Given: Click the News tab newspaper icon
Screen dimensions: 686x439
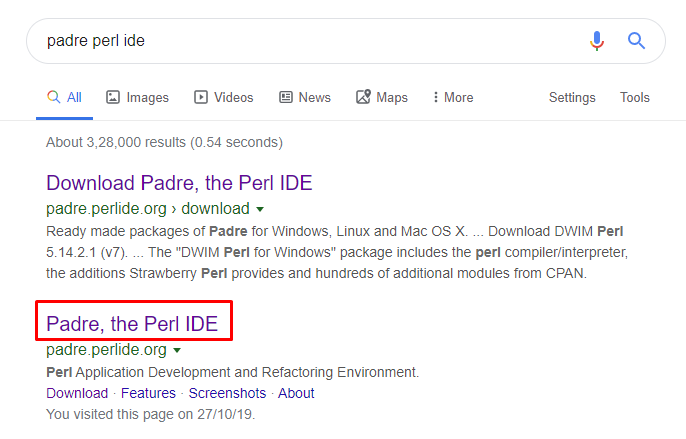Looking at the screenshot, I should click(x=286, y=97).
